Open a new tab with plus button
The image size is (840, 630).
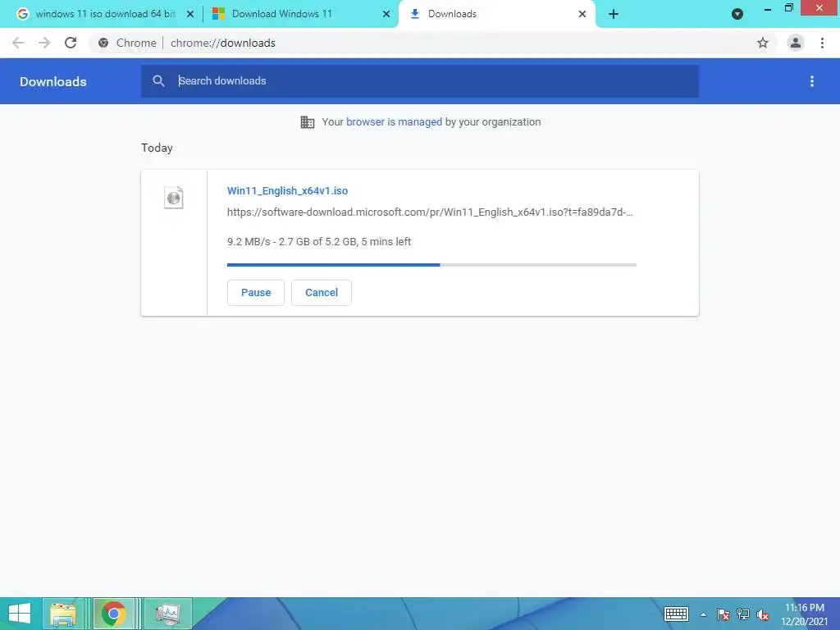(614, 14)
